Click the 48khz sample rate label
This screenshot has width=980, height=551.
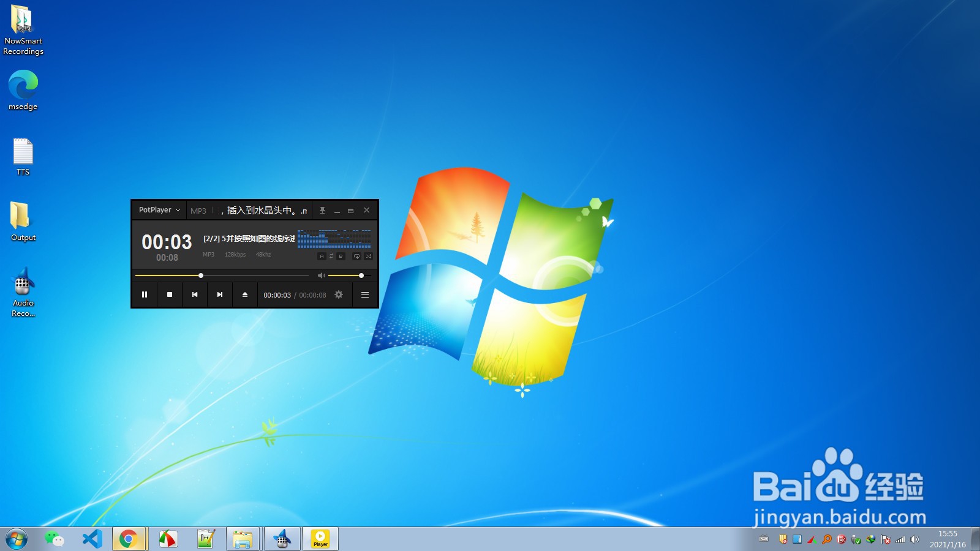263,255
